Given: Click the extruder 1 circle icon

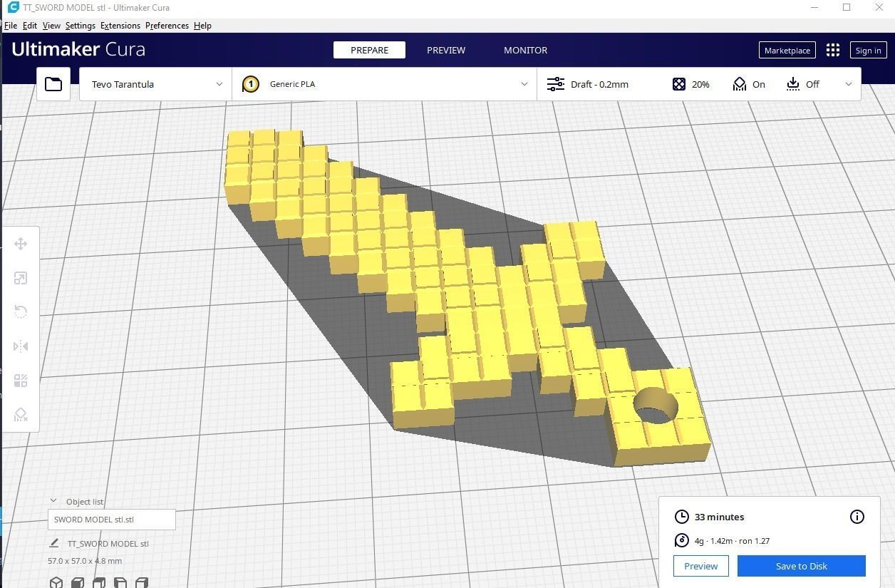Looking at the screenshot, I should point(250,84).
